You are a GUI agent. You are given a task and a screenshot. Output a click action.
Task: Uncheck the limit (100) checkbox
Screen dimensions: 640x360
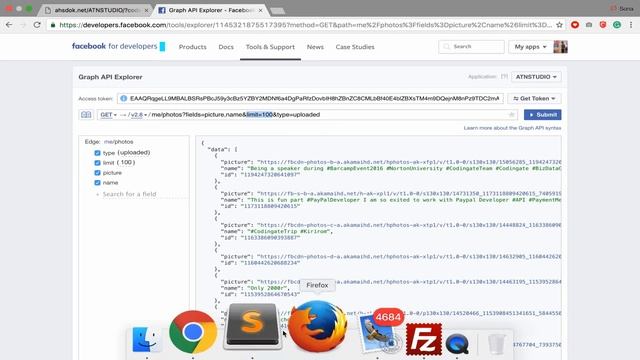[97, 163]
